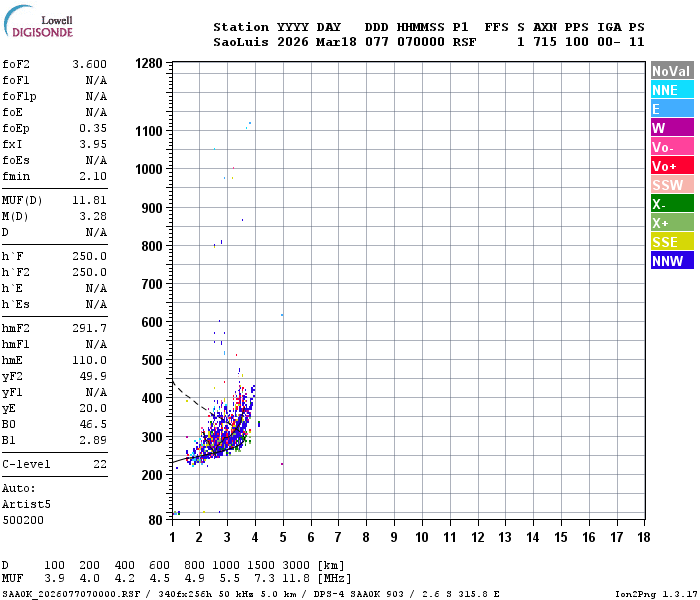Click the 5 MHz frequency axis label
The width and height of the screenshot is (700, 600).
pos(283,537)
